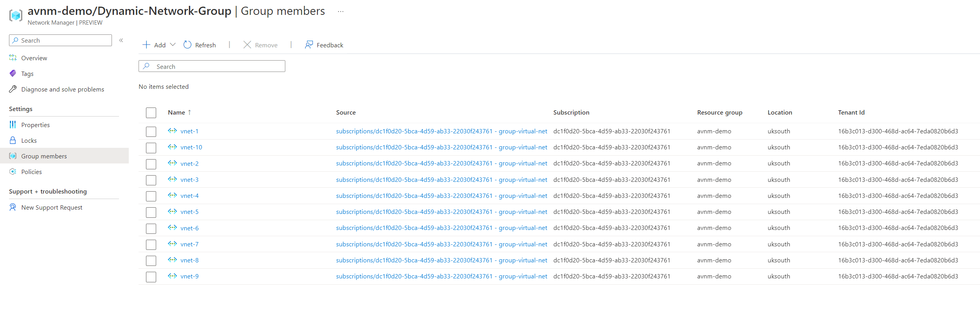The height and width of the screenshot is (314, 980).
Task: Click the magnifier icon in members search box
Action: tap(146, 66)
